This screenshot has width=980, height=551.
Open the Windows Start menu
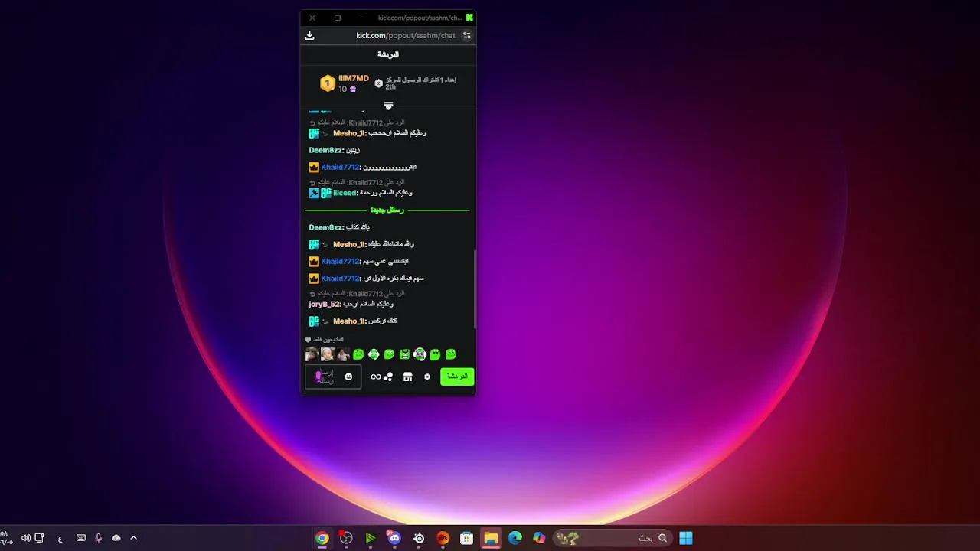pyautogui.click(x=686, y=538)
